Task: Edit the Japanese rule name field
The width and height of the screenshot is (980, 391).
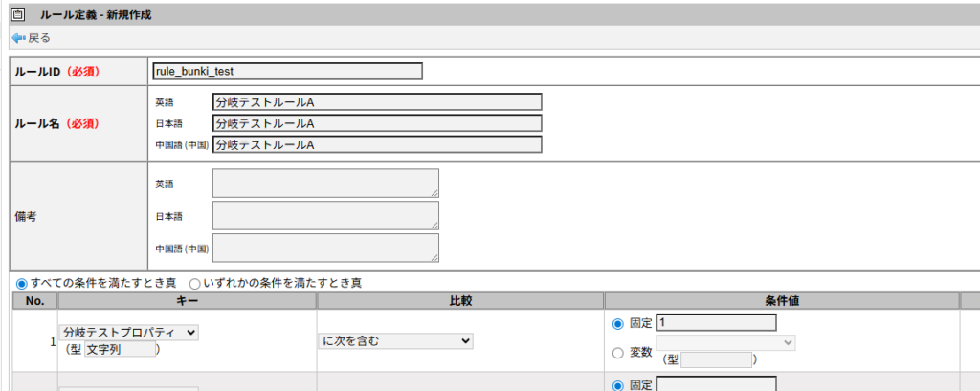Action: [x=377, y=123]
